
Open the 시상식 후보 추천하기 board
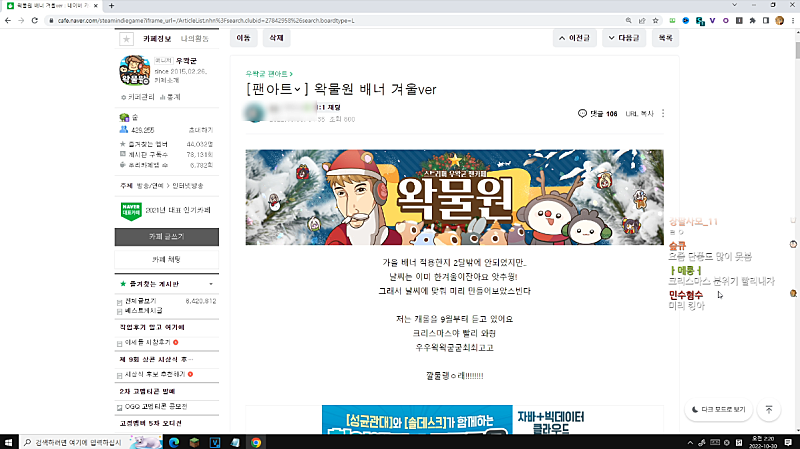[x=155, y=375]
